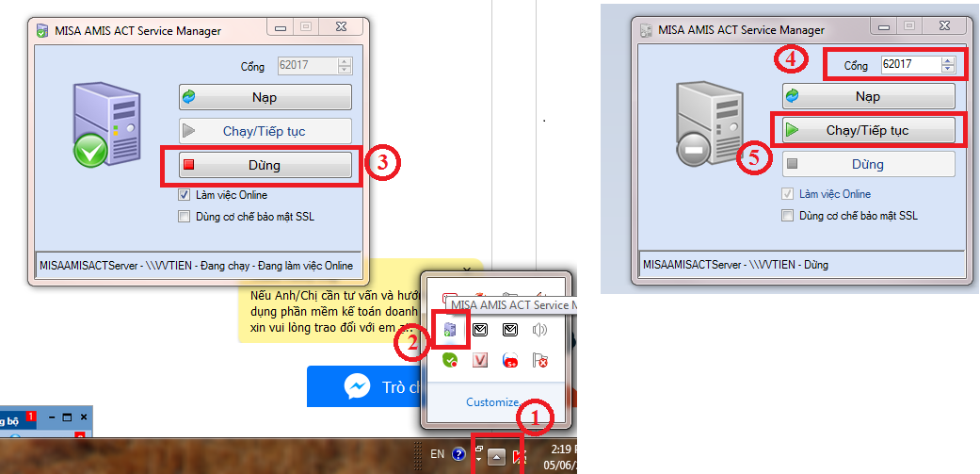Uncheck Làm việc Online in the running window
The height and width of the screenshot is (474, 980).
(x=184, y=195)
